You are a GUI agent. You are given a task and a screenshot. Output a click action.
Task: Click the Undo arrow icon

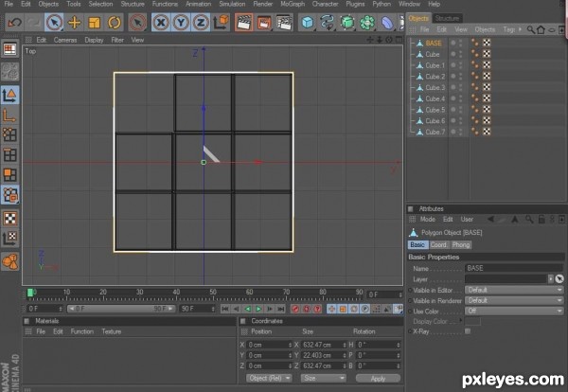pos(14,23)
